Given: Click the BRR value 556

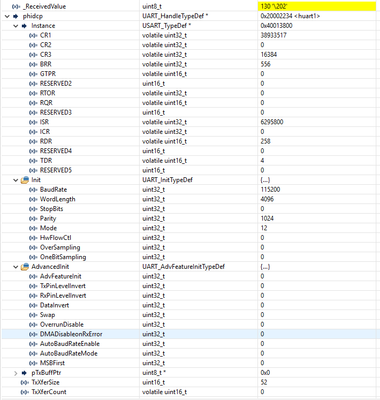Looking at the screenshot, I should (265, 64).
